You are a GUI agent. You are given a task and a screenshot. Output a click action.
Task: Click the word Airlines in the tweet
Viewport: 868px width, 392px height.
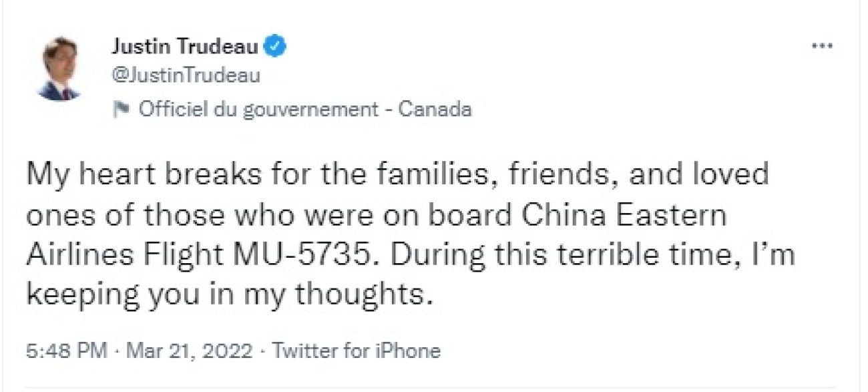tap(76, 256)
